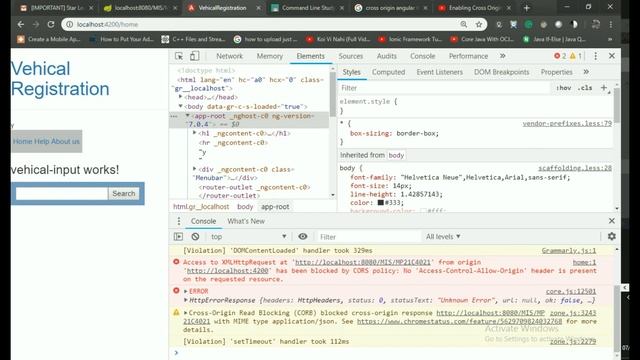The height and width of the screenshot is (360, 640).
Task: Open 'Ionic Framework Tu...' bookmark
Action: tap(409, 39)
